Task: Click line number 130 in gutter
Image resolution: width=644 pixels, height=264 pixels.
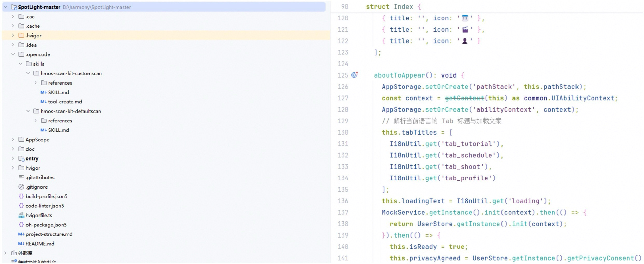Action: (343, 133)
